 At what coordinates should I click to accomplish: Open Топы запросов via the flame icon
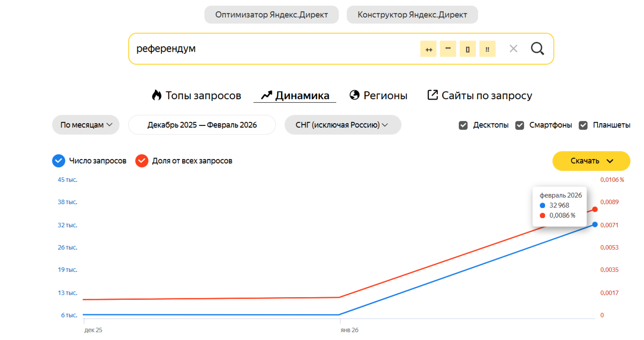tap(157, 95)
